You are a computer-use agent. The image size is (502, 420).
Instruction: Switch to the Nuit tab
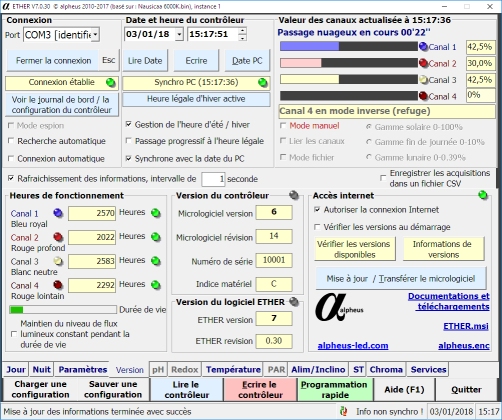pyautogui.click(x=41, y=370)
